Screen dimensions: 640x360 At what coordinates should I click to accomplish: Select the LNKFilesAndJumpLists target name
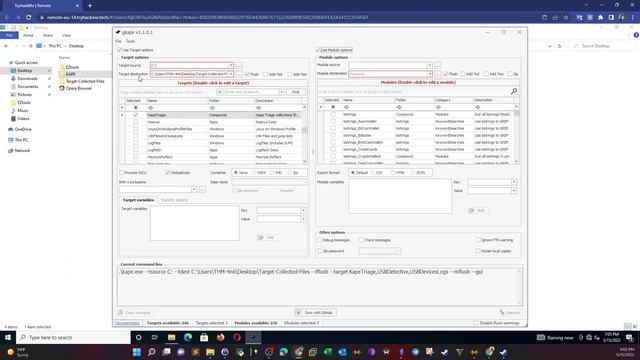pos(165,136)
